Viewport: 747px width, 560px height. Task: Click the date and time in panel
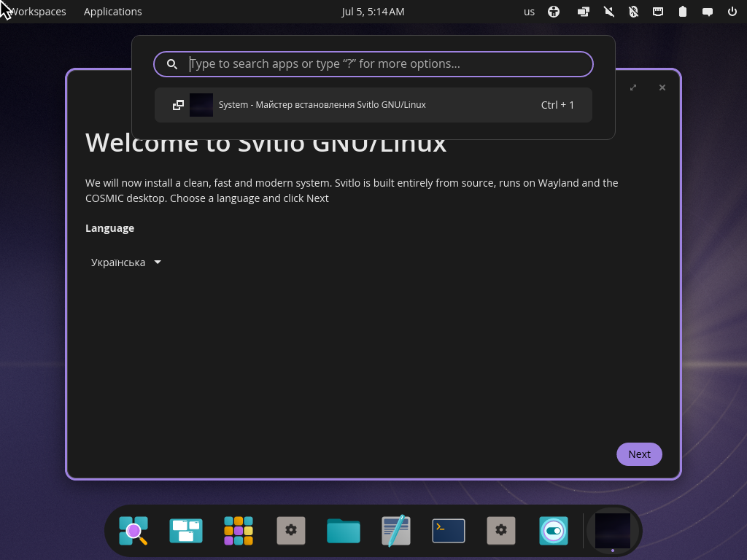tap(373, 12)
